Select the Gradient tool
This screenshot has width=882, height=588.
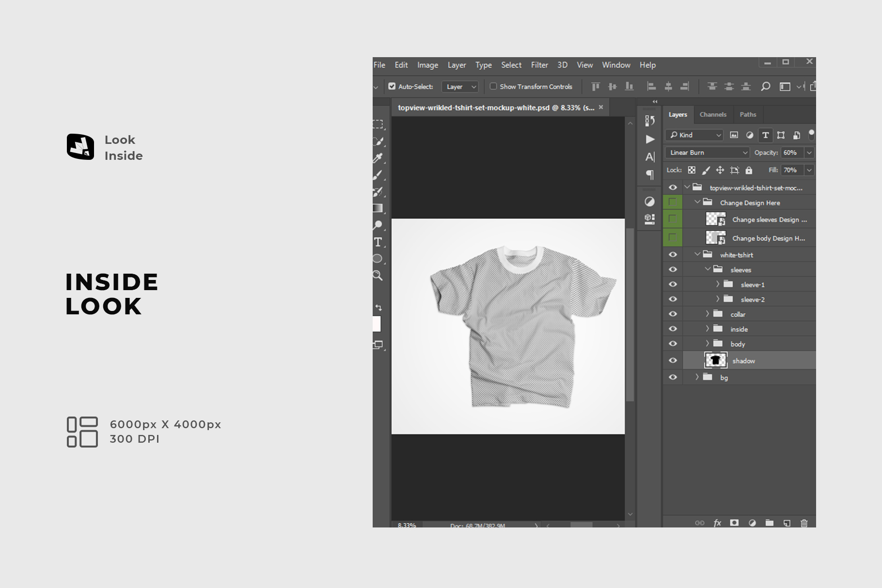pos(378,208)
